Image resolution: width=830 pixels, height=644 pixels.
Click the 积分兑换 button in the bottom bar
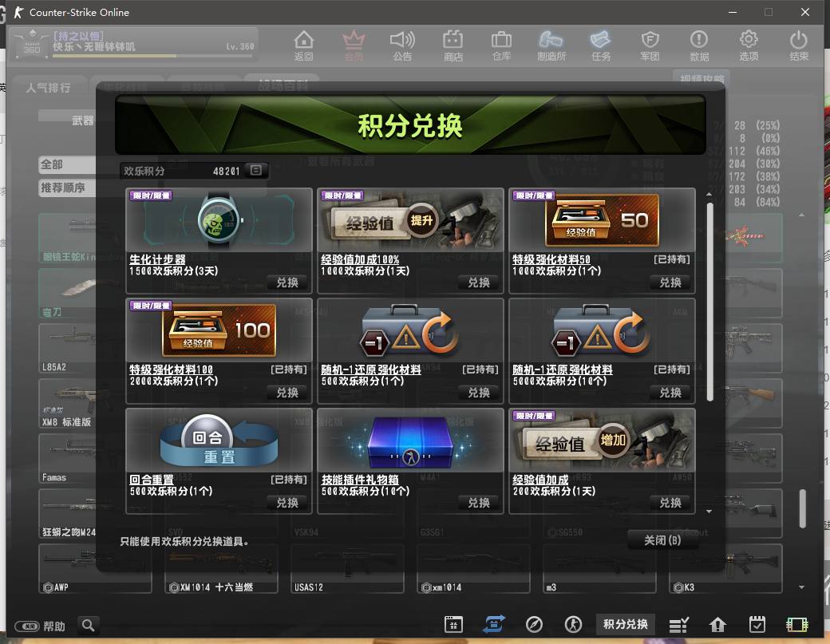click(x=626, y=624)
